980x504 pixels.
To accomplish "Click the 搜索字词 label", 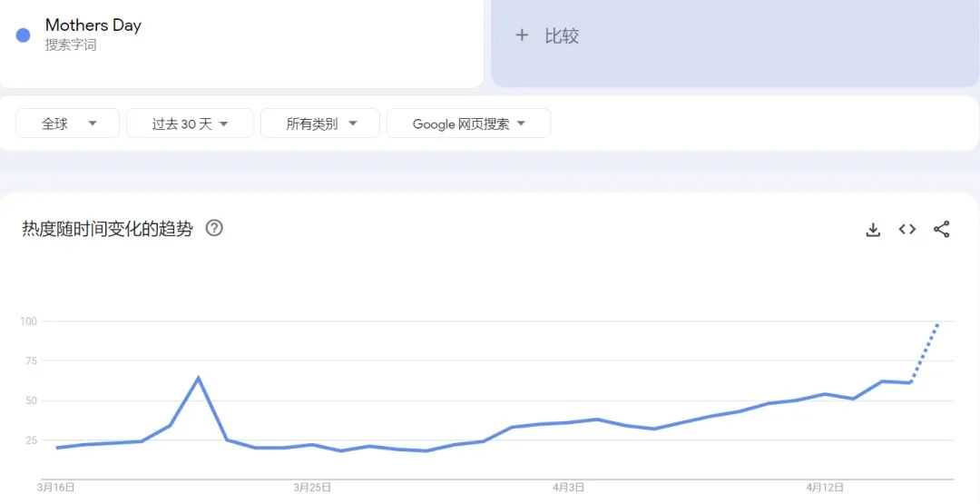I will coord(71,45).
